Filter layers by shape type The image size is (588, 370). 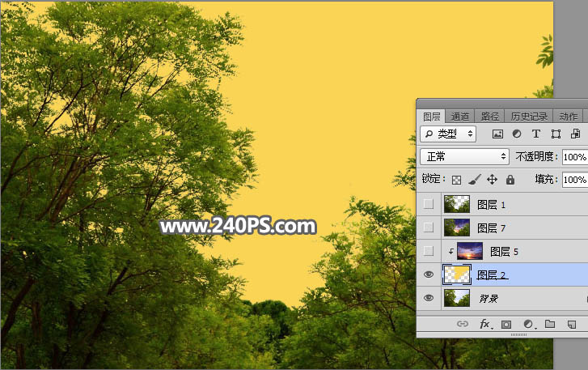click(x=556, y=134)
